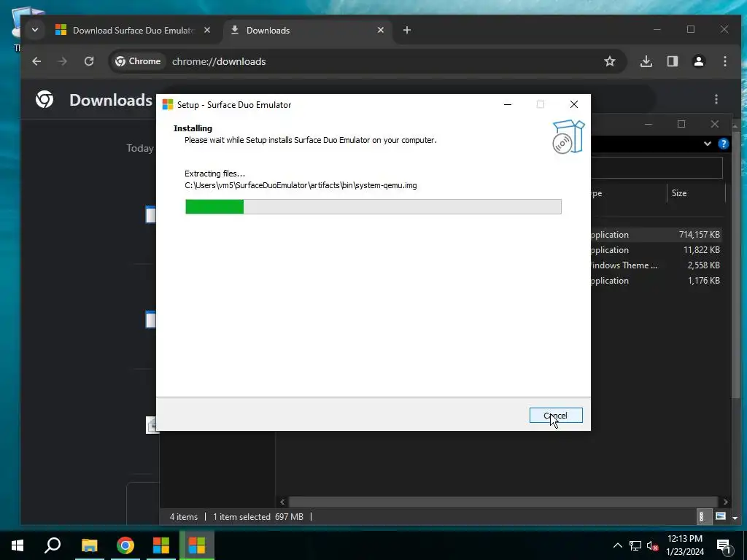This screenshot has height=560, width=747.
Task: Close the Downloads tab
Action: [381, 30]
